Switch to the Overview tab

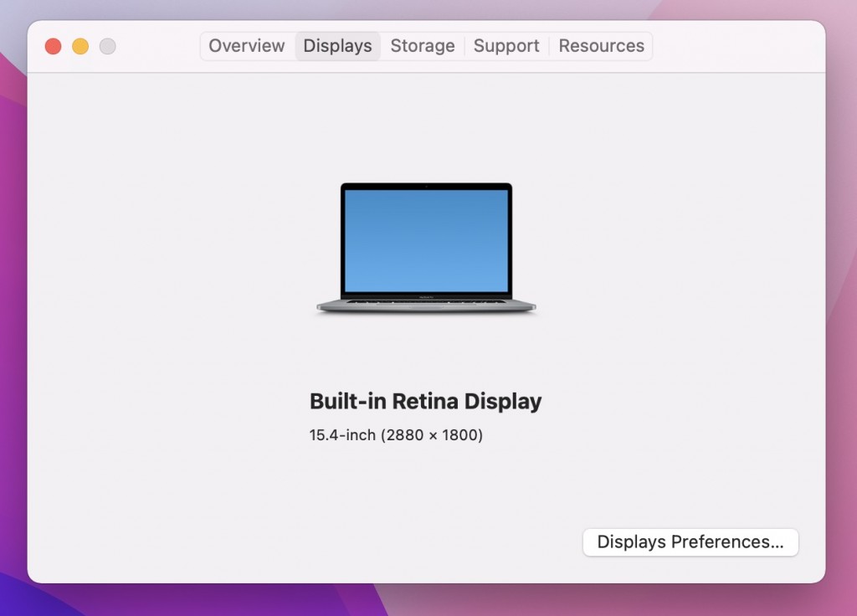click(247, 46)
